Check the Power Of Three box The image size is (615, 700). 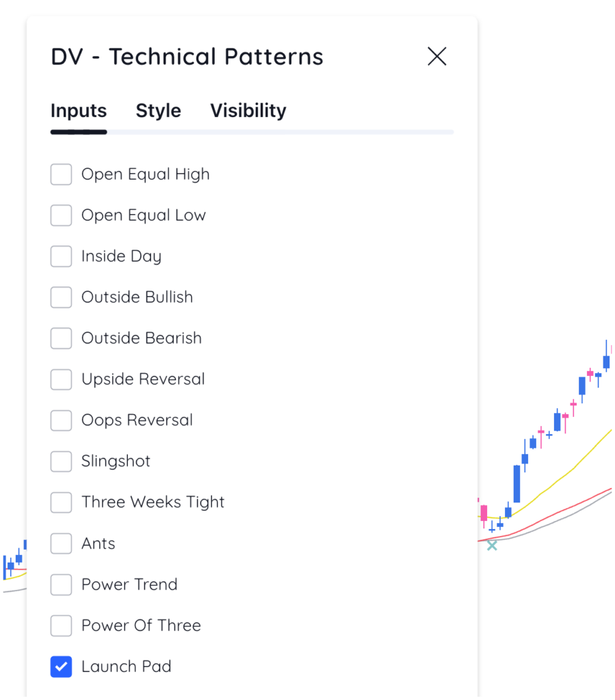(x=61, y=625)
